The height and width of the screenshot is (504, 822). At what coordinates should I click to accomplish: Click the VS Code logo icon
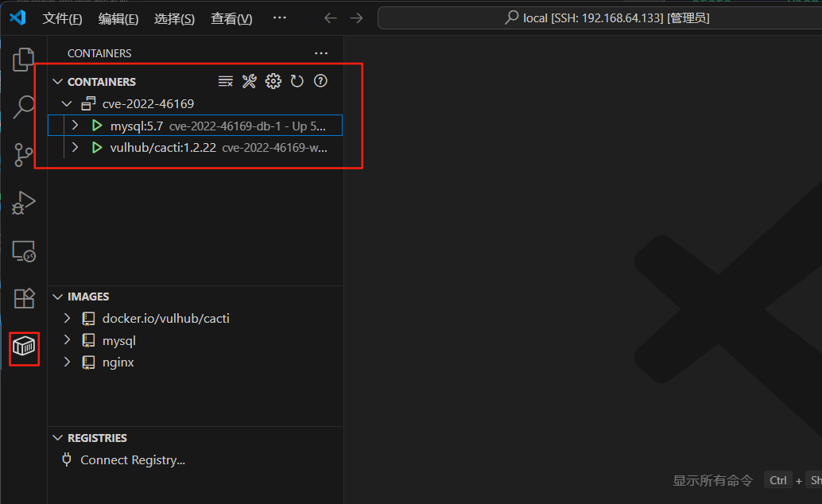pos(17,17)
